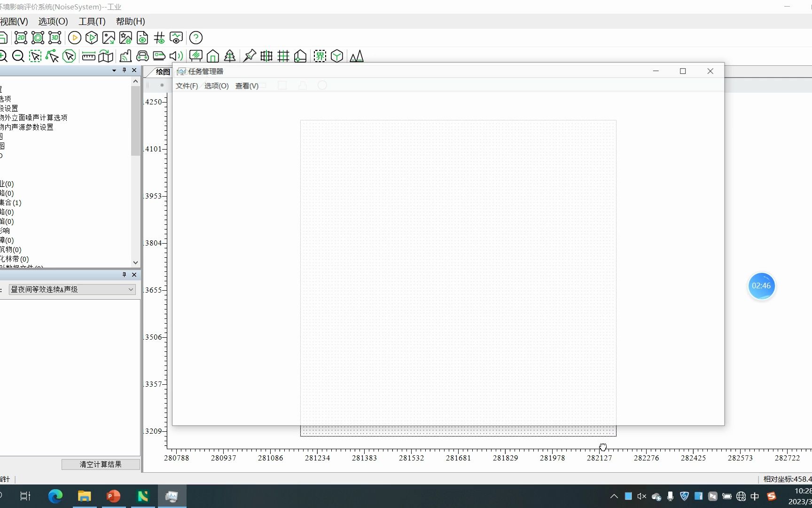Click the 02:46 recording timer bubble
This screenshot has height=508, width=812.
tap(761, 286)
